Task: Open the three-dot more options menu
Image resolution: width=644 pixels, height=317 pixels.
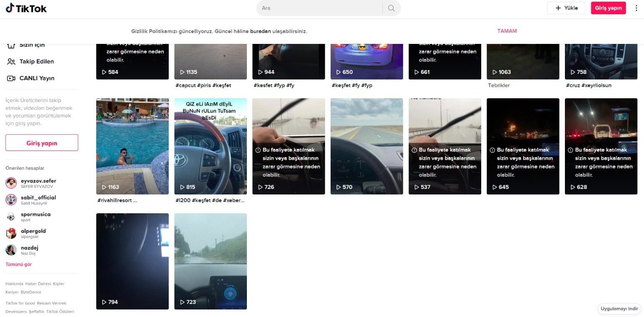Action: coord(636,8)
